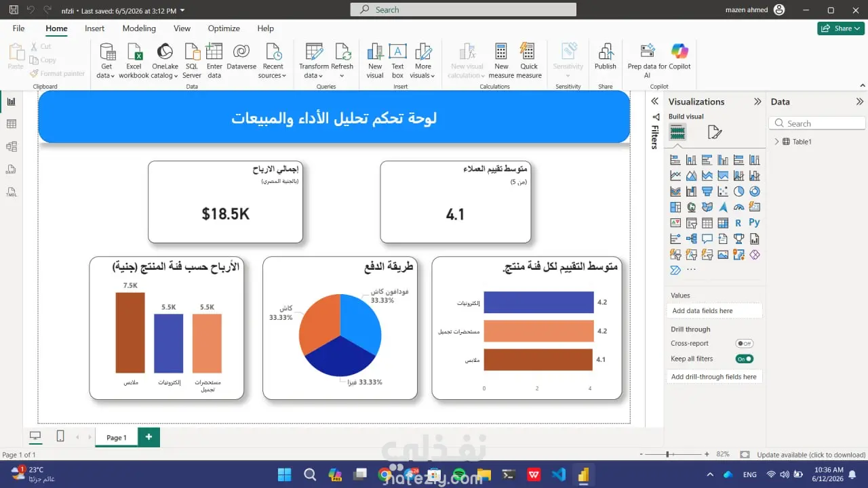Select the Page 1 tab
This screenshot has height=488, width=868.
pyautogui.click(x=116, y=437)
